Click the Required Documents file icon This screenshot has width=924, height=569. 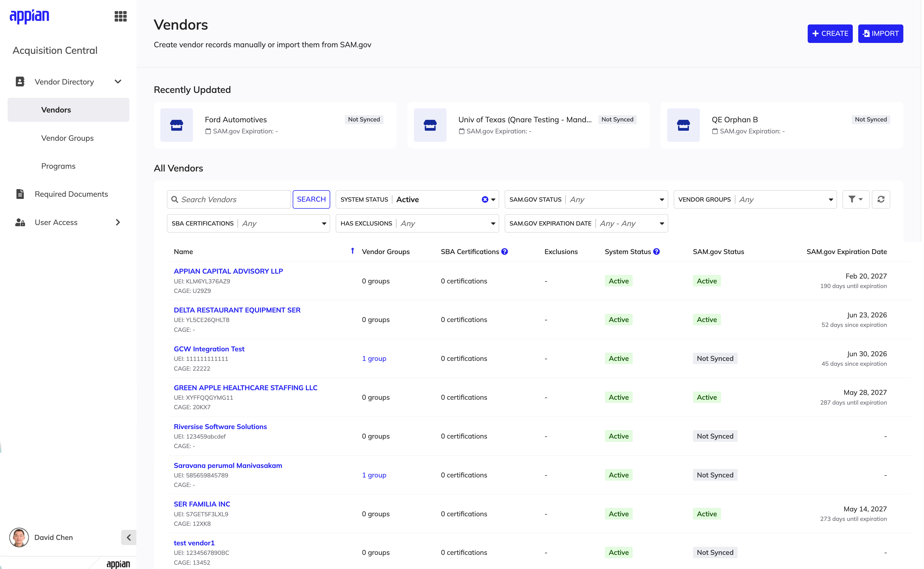point(20,194)
